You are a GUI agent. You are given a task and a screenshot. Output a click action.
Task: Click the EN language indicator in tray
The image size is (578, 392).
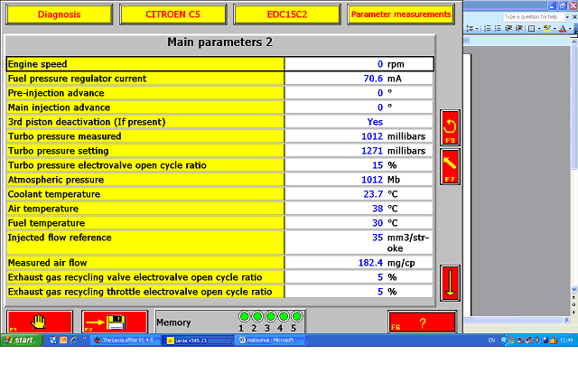click(491, 341)
